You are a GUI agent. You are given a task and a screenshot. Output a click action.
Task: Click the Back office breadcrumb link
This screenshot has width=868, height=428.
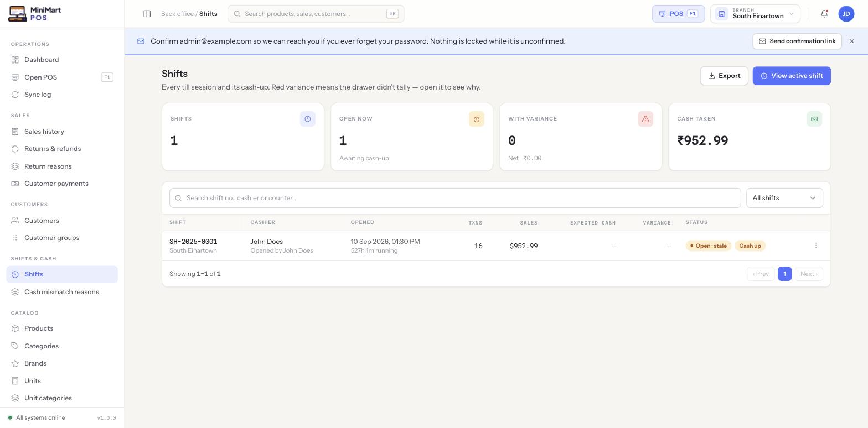(177, 14)
